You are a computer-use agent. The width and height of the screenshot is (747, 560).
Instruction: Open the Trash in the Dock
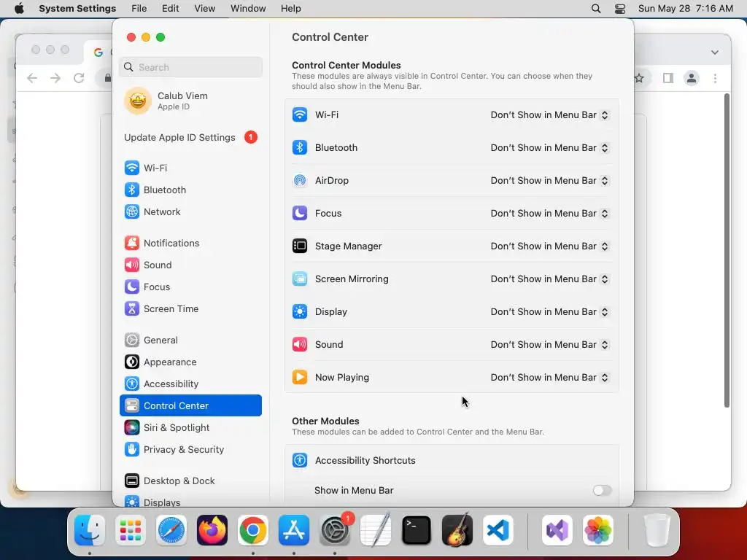pyautogui.click(x=657, y=530)
